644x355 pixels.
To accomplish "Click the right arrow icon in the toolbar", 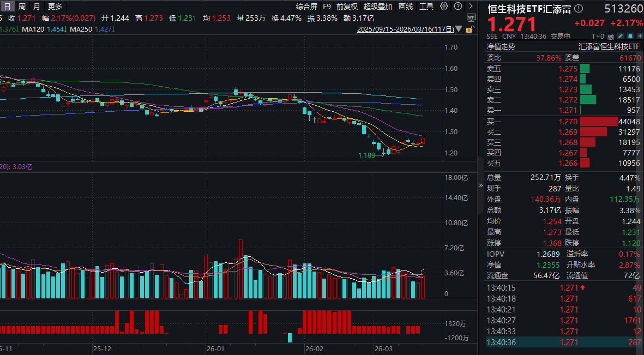I will coord(472,7).
